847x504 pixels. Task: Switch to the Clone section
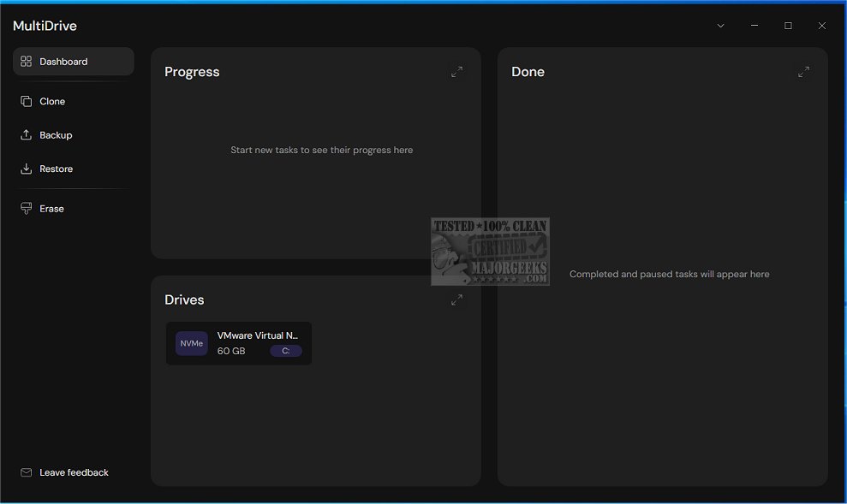(x=53, y=101)
